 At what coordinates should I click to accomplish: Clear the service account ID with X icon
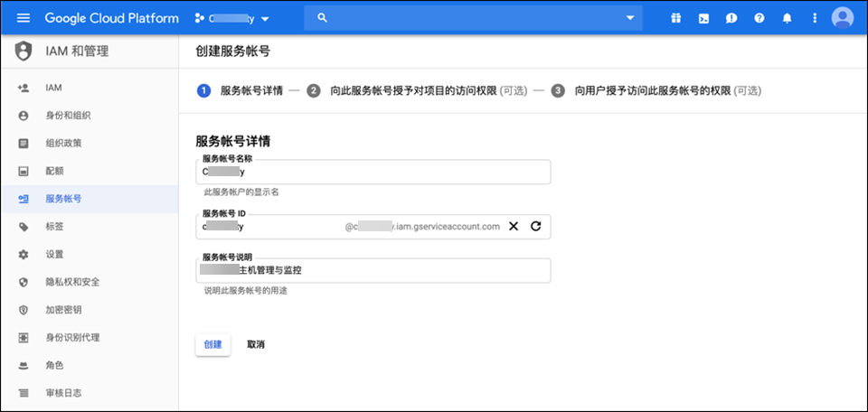(514, 226)
